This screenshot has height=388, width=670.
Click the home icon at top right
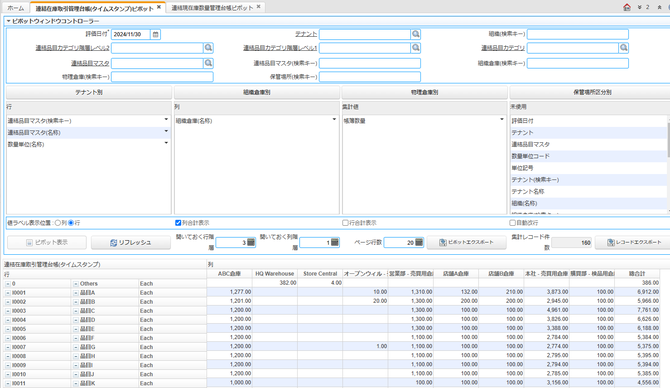click(627, 7)
